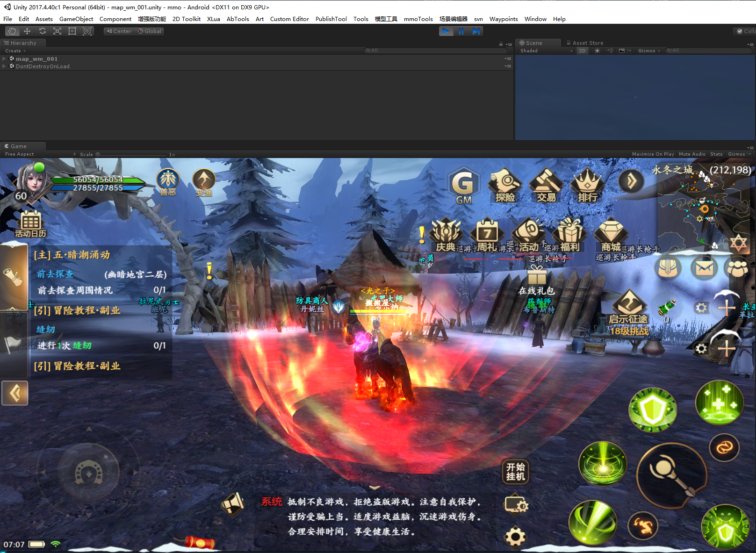The width and height of the screenshot is (756, 553).
Task: Expand the map_wm_001 hierarchy item
Action: point(4,59)
